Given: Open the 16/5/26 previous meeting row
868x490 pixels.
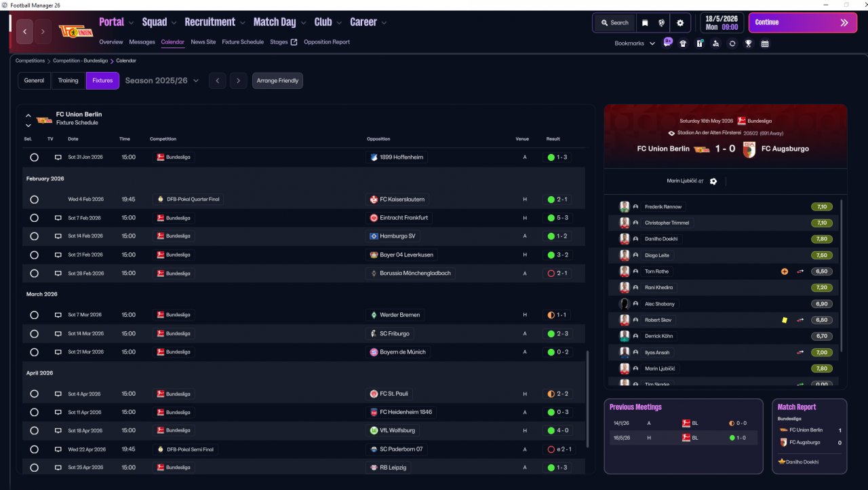Looking at the screenshot, I should click(683, 438).
